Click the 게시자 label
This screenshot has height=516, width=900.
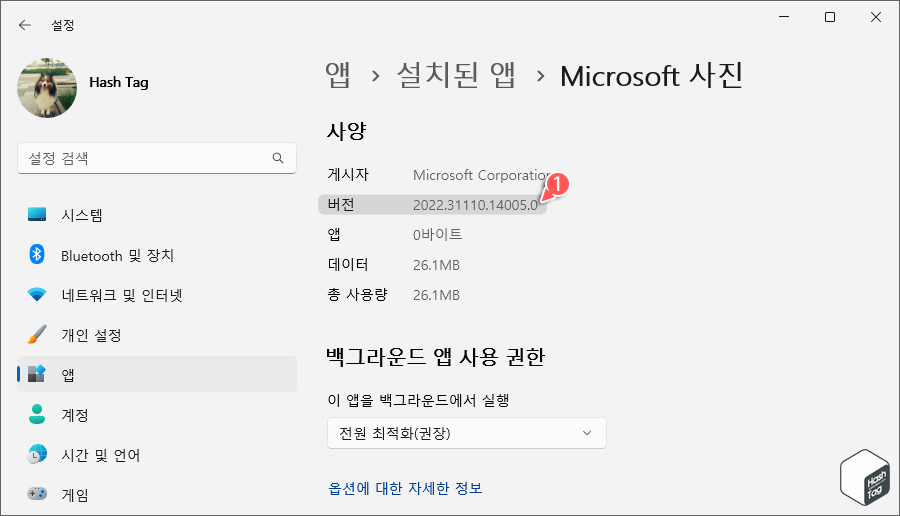(x=348, y=174)
